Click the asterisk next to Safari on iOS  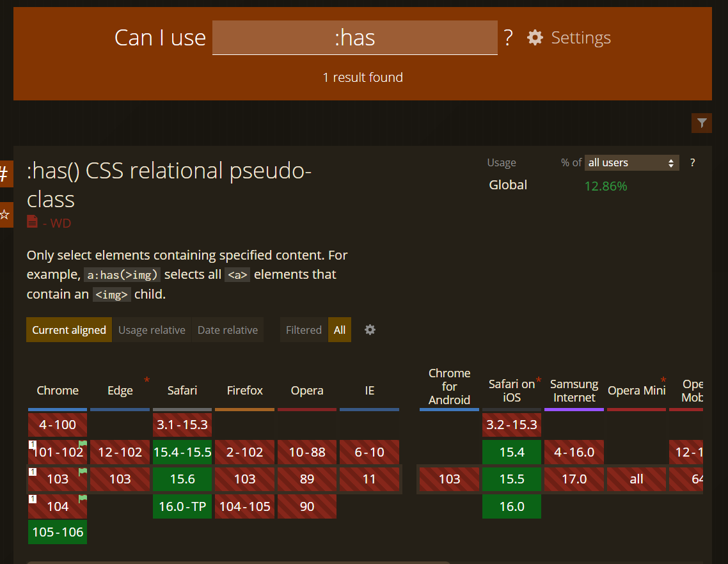pos(539,380)
